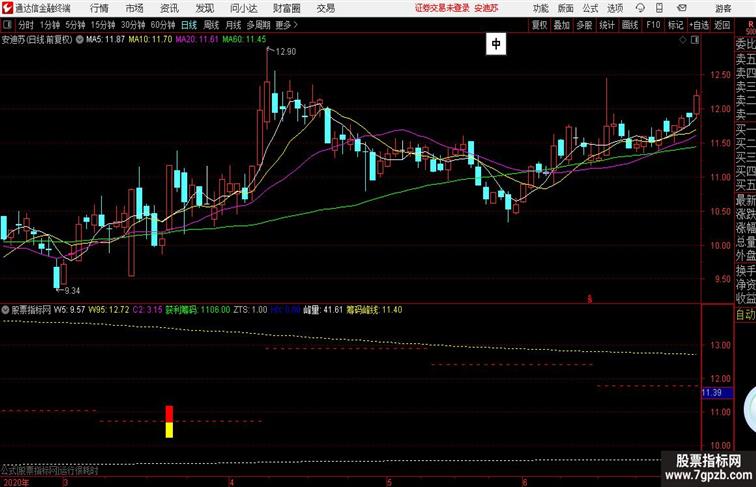
Task: Open the 版面 menu
Action: (566, 8)
